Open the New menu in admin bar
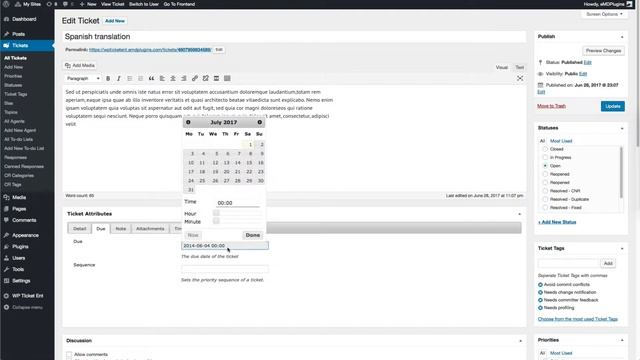The image size is (640, 360). (88, 4)
